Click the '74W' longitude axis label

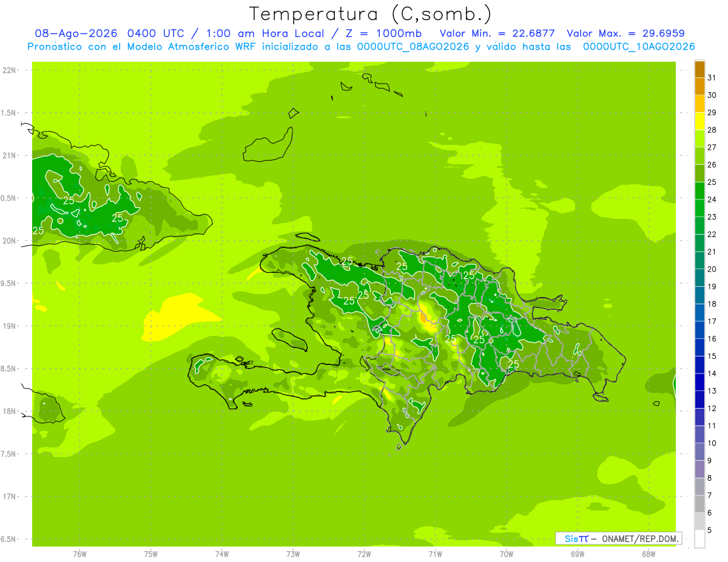pyautogui.click(x=222, y=554)
